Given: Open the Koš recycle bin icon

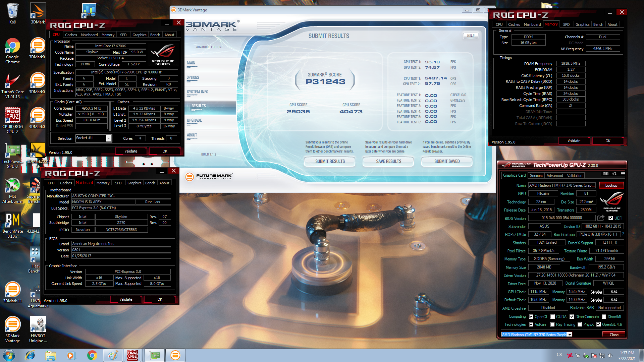Looking at the screenshot, I should (x=12, y=13).
